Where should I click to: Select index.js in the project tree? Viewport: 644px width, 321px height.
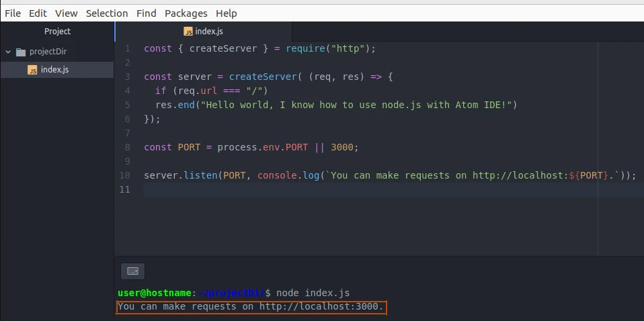click(54, 70)
